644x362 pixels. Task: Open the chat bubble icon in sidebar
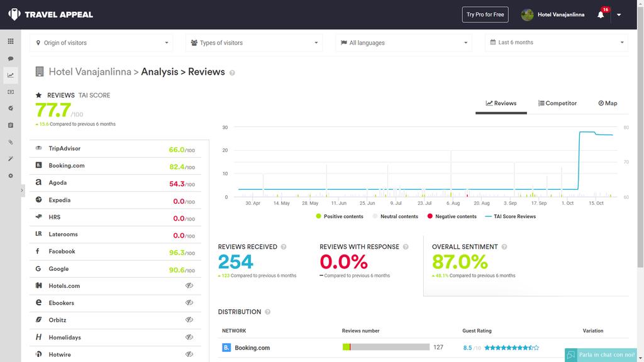point(11,58)
